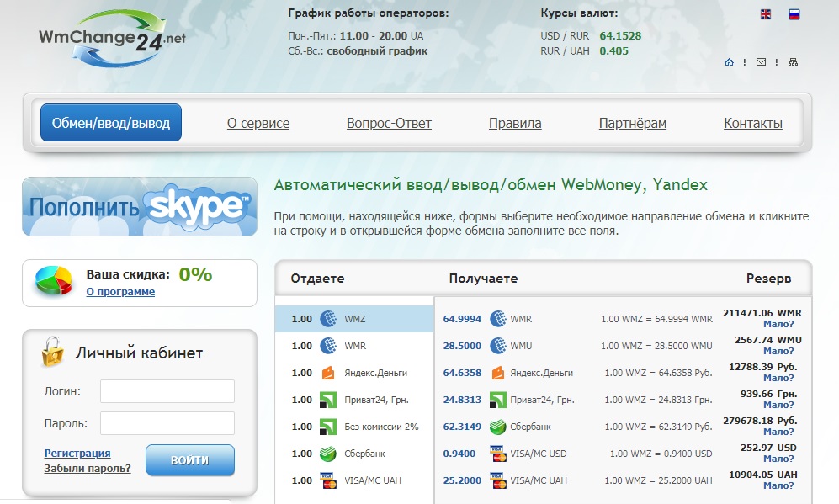This screenshot has width=839, height=504.
Task: Open the envelope mail icon
Action: coord(761,62)
